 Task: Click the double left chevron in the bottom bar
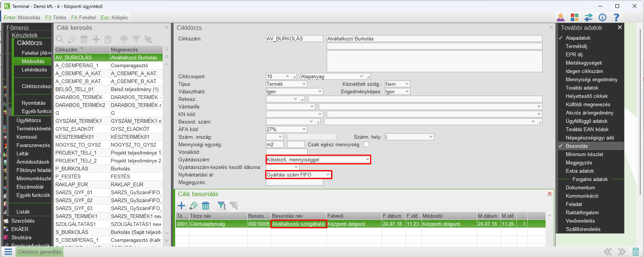608,252
